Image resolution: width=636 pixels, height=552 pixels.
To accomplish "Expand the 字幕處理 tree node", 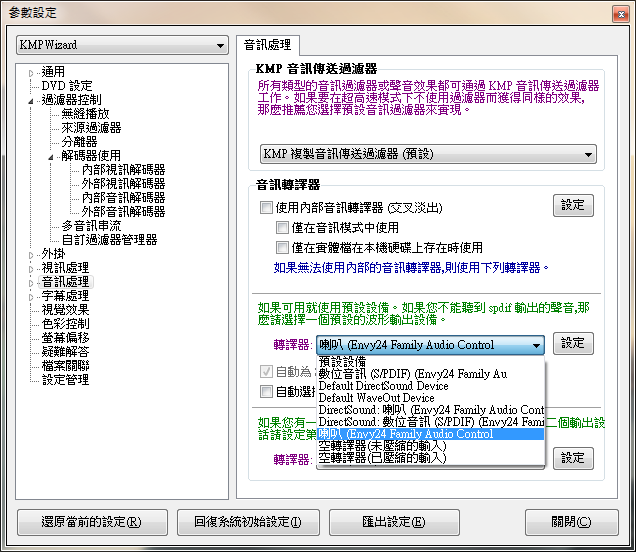I will click(x=31, y=297).
